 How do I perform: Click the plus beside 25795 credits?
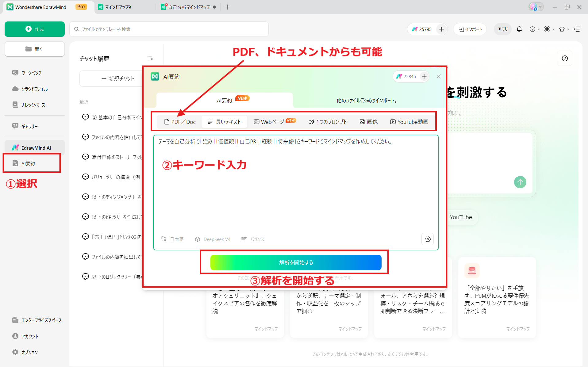(x=441, y=29)
